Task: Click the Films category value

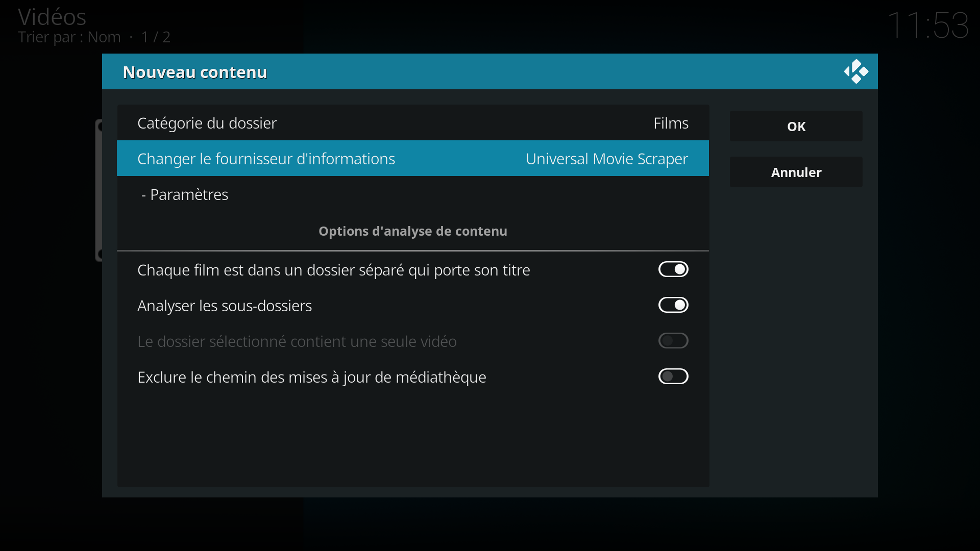Action: coord(670,123)
